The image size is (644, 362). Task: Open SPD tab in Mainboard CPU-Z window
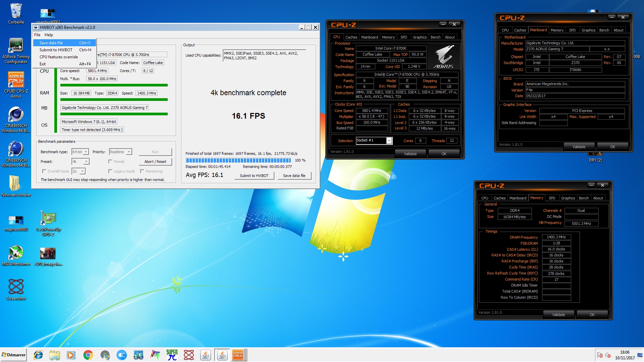pos(572,30)
